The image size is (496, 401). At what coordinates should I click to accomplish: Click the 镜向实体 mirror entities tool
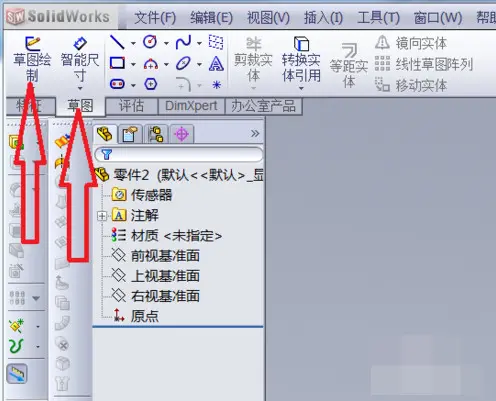[411, 43]
